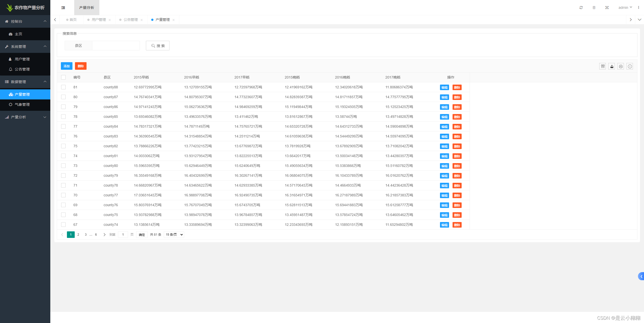
Task: Go to page 2 in pagination
Action: pos(78,235)
